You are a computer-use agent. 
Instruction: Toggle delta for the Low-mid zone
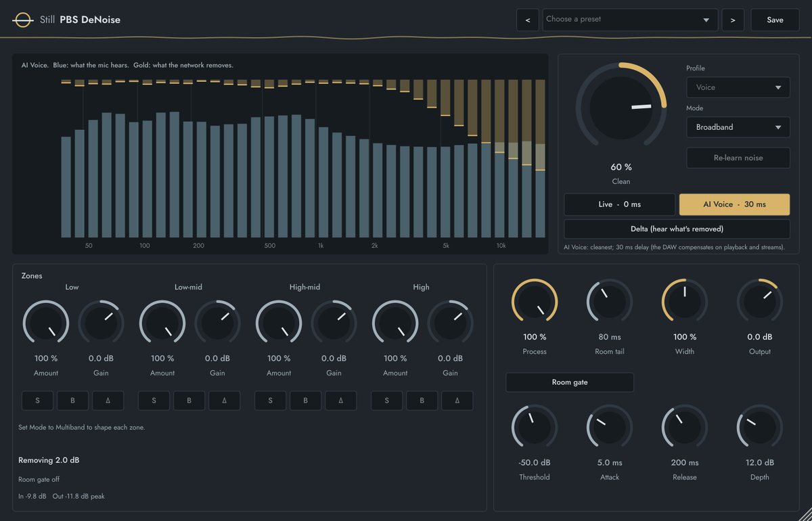225,401
